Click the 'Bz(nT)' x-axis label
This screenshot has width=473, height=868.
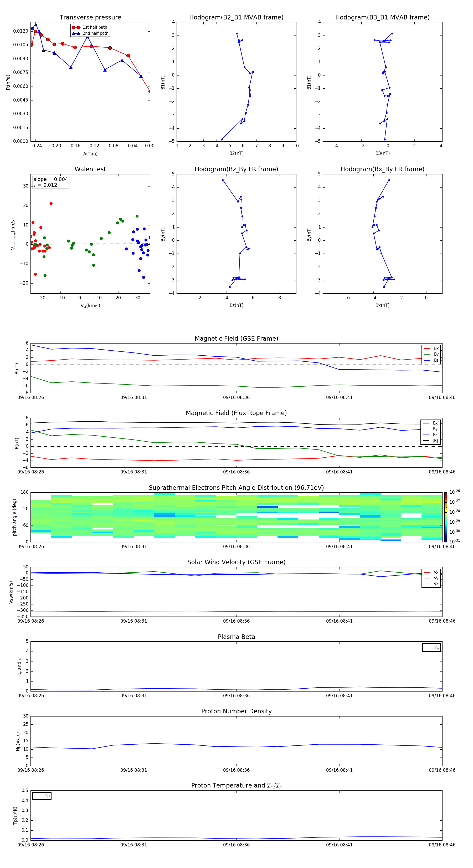[x=236, y=305]
